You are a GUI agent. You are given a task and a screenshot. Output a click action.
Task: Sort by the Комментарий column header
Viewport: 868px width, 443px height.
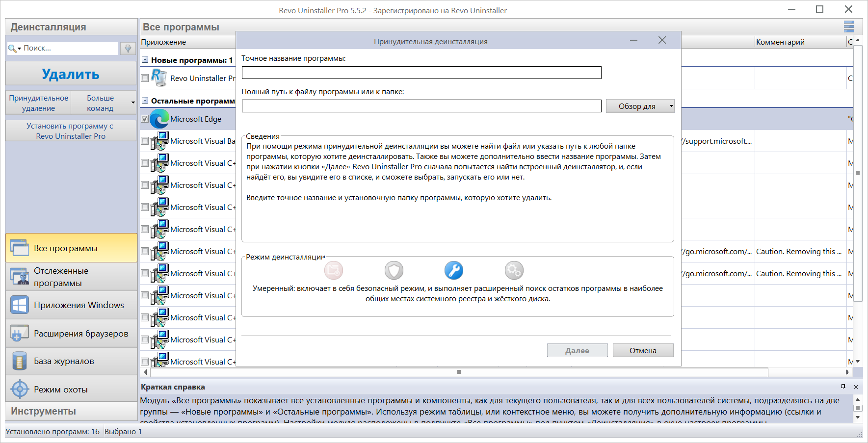(x=801, y=42)
